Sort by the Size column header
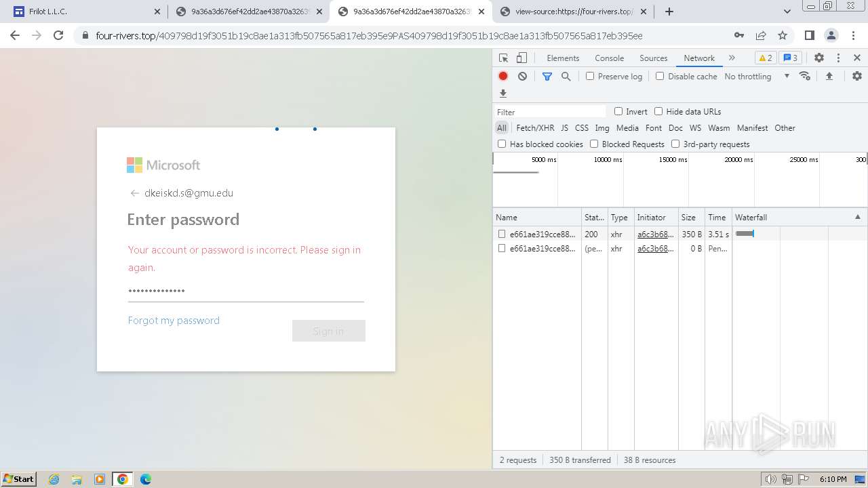868x488 pixels. 691,218
